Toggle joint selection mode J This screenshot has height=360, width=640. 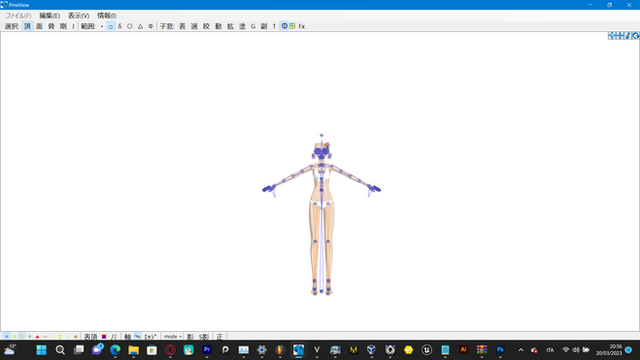73,26
